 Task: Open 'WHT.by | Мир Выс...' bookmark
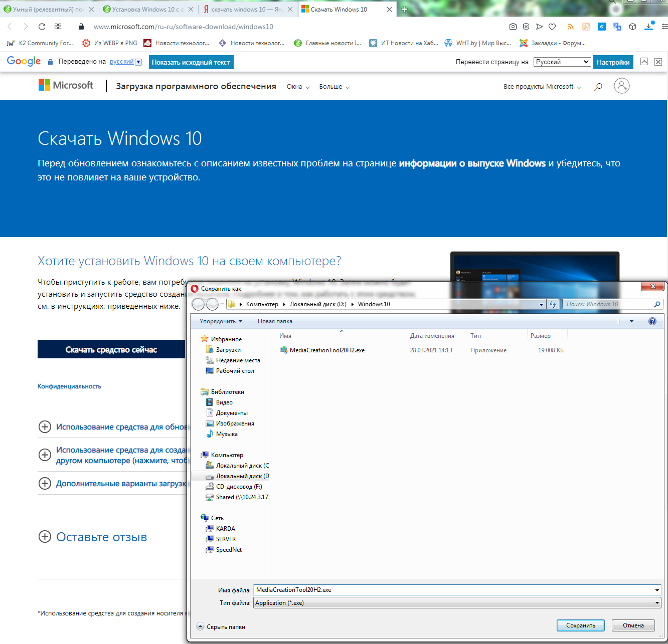point(477,43)
